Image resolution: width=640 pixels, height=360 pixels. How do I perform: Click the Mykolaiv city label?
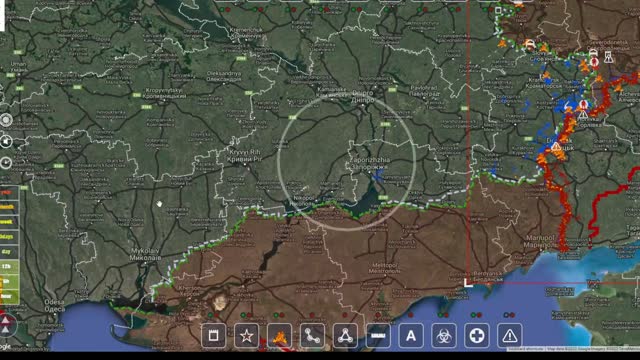click(145, 254)
